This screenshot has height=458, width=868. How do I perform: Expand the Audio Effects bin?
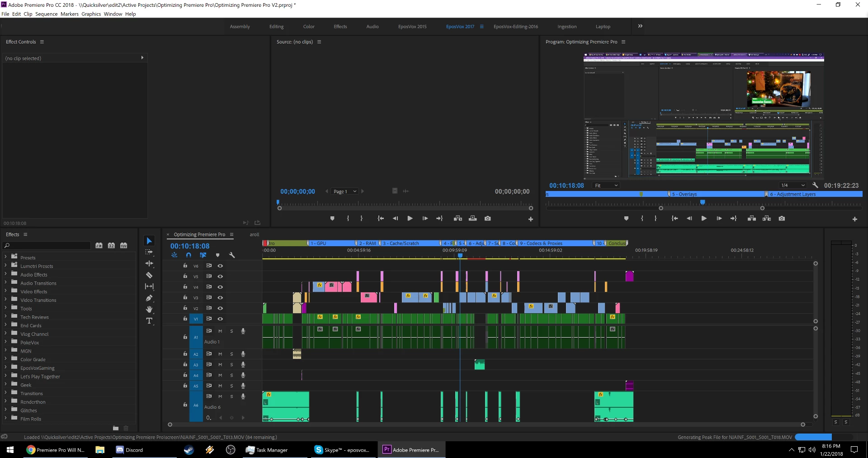point(5,274)
